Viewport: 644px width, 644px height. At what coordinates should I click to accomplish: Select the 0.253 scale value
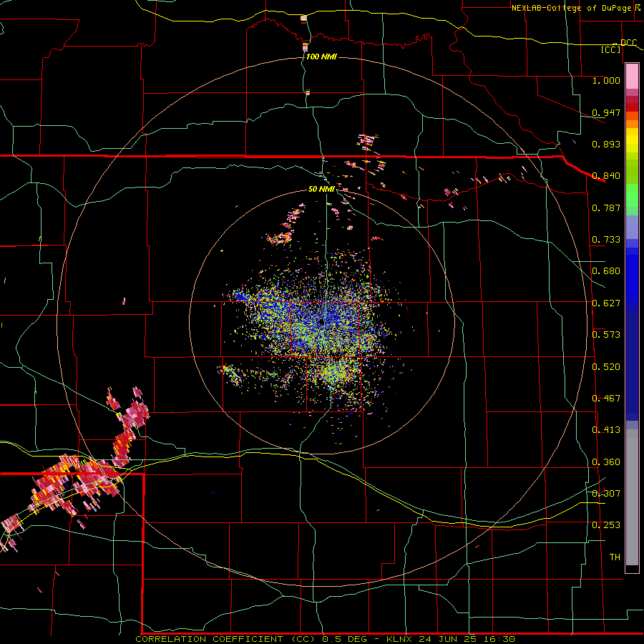coord(606,525)
